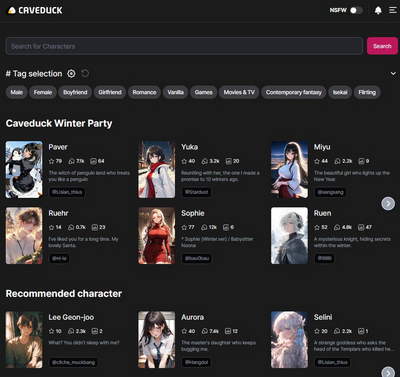Screen dimensions: 400x377
Task: Toggle the NSFW switch
Action: tap(356, 10)
